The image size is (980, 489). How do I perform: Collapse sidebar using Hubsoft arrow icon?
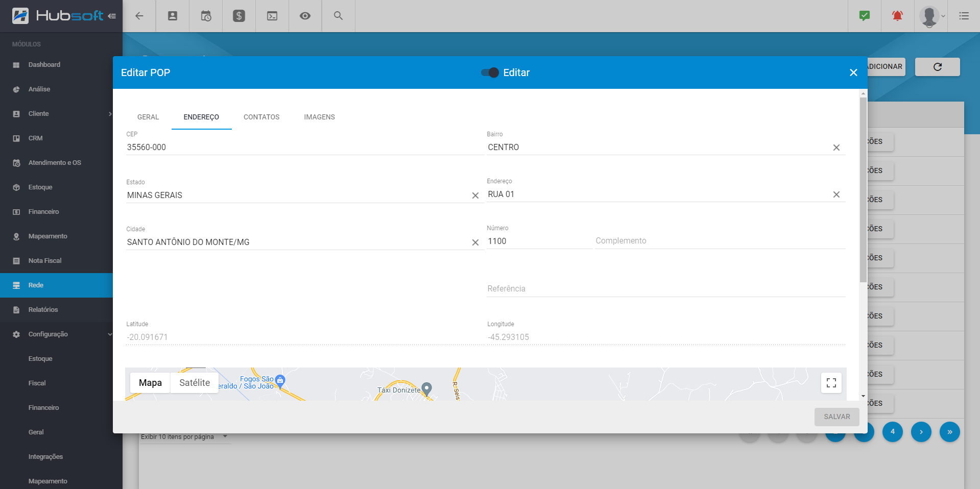(112, 16)
